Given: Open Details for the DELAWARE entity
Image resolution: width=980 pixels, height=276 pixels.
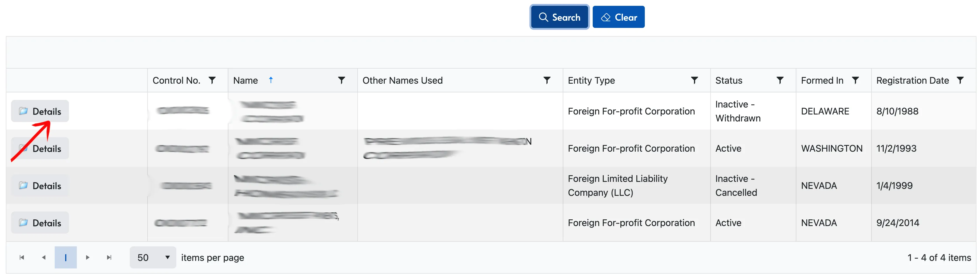Looking at the screenshot, I should pos(40,111).
